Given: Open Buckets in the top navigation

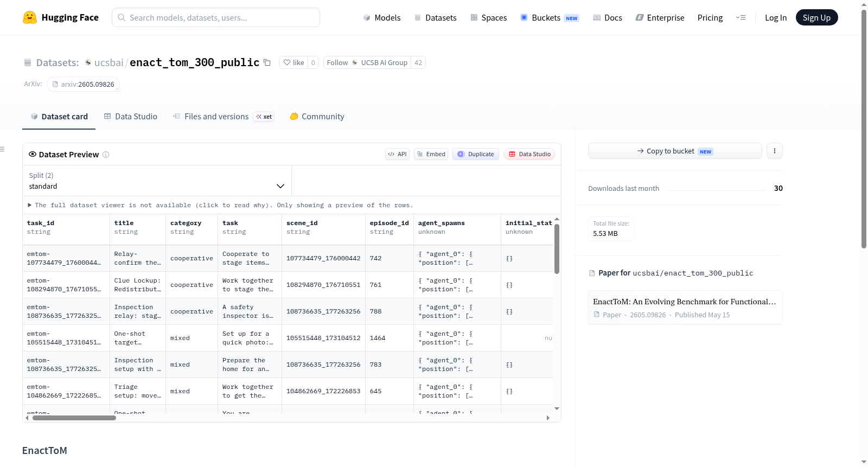Looking at the screenshot, I should (x=550, y=17).
